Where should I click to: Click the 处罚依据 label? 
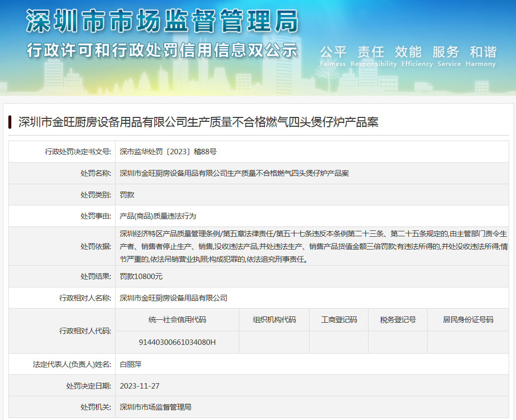[96, 246]
